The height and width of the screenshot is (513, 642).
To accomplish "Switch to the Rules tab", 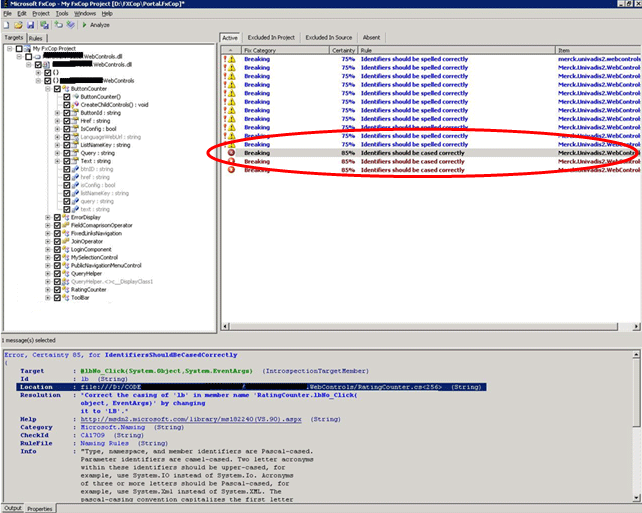I will point(36,38).
